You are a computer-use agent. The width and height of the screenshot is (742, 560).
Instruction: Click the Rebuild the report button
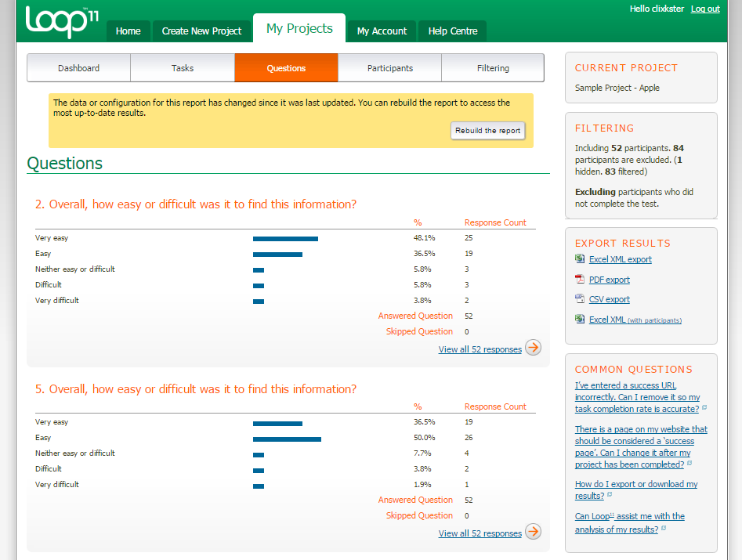click(488, 131)
